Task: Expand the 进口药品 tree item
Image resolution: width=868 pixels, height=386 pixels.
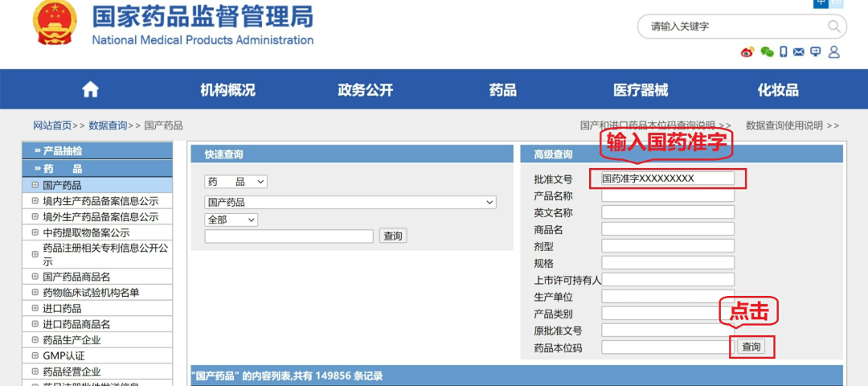Action: (x=35, y=309)
